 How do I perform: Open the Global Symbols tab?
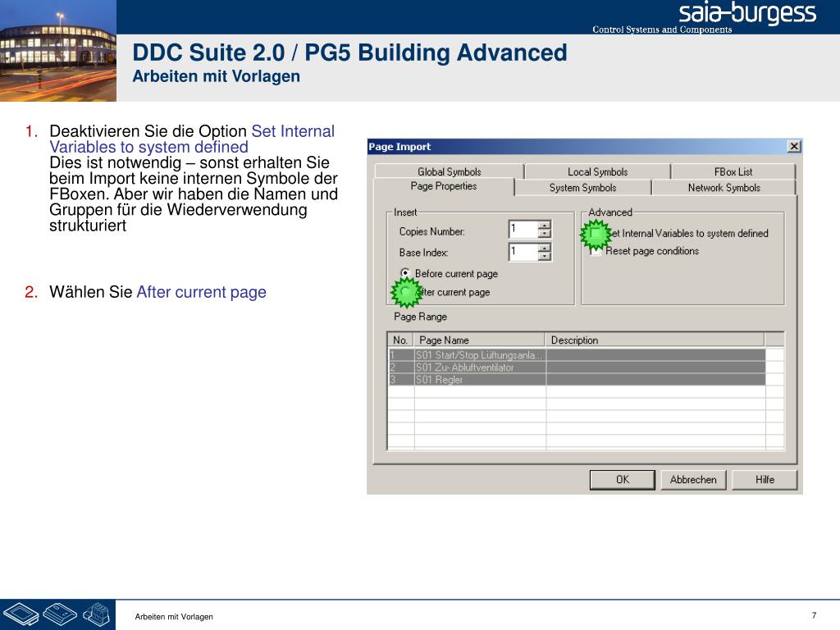449,171
